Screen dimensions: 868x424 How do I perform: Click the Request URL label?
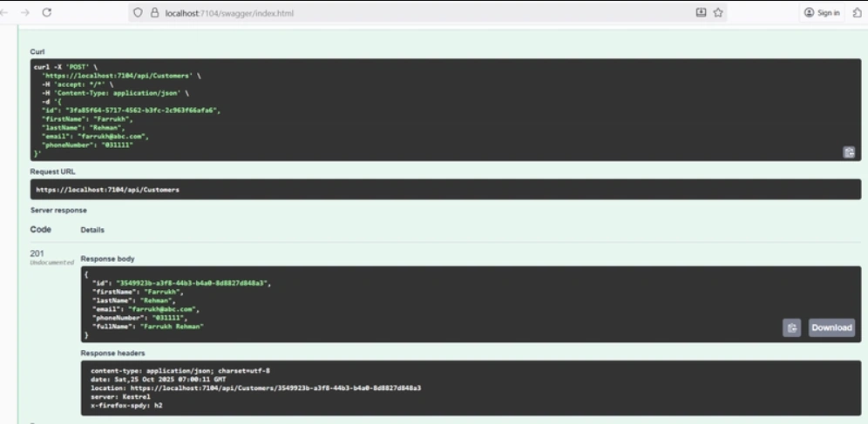coord(52,172)
